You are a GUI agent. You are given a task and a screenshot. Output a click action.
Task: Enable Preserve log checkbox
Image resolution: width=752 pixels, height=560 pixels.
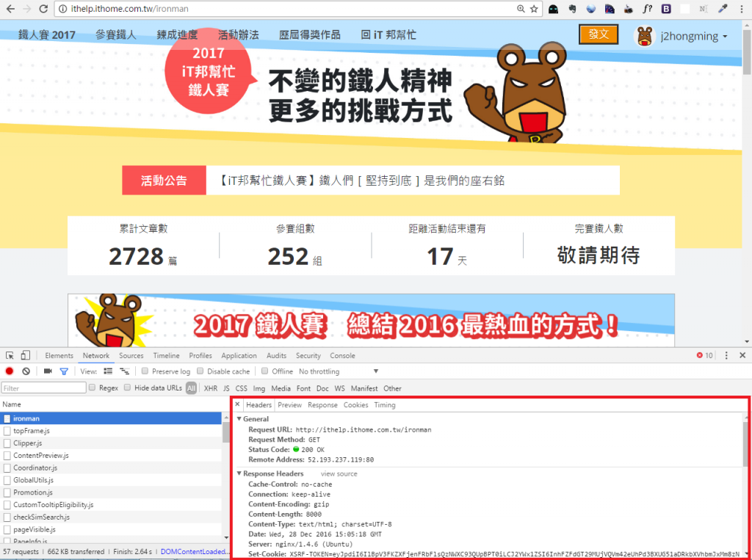pyautogui.click(x=145, y=371)
